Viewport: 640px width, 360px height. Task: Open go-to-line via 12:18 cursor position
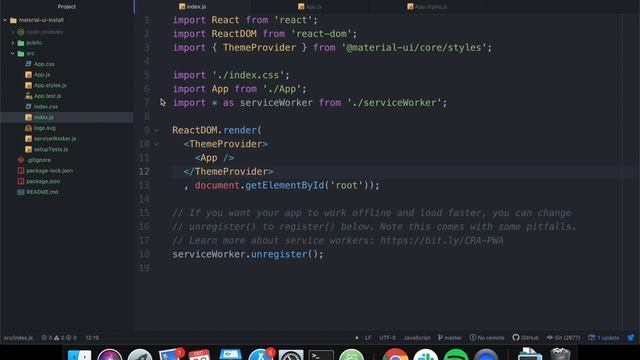click(92, 338)
